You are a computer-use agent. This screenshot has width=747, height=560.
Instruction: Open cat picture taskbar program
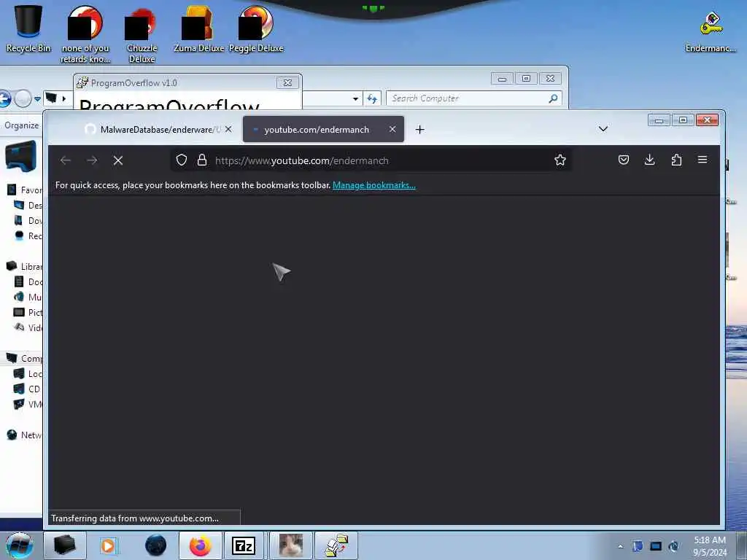tap(290, 545)
